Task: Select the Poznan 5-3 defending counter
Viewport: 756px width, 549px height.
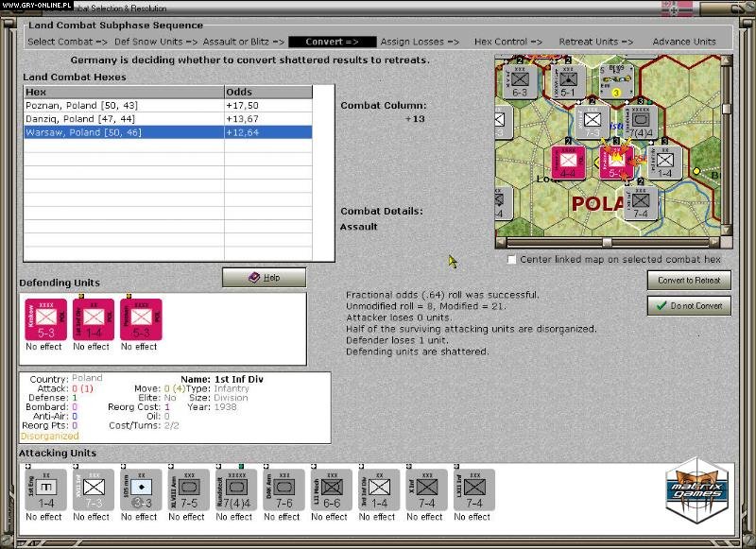Action: coord(139,318)
